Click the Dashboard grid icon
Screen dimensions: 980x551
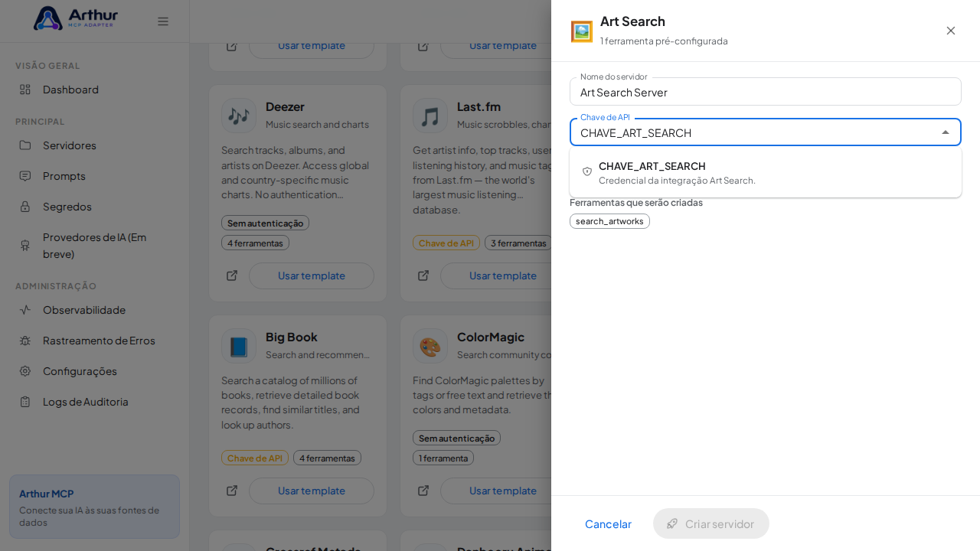click(x=25, y=90)
